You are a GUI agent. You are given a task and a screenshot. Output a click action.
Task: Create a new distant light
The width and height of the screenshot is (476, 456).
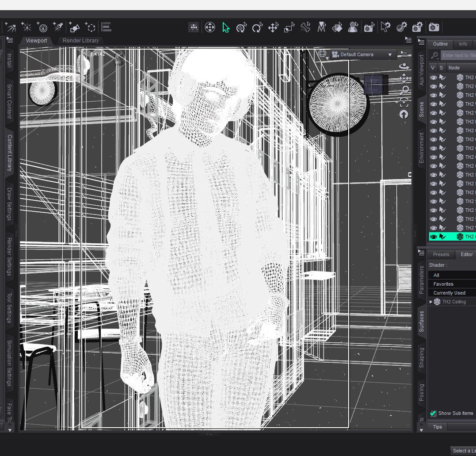[x=10, y=27]
